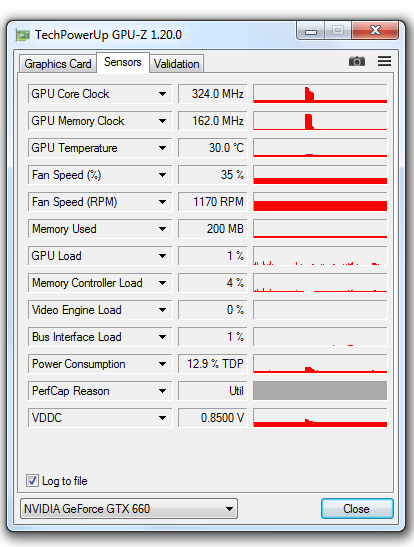Switch to the Graphics Card tab
414x547 pixels.
tap(58, 64)
